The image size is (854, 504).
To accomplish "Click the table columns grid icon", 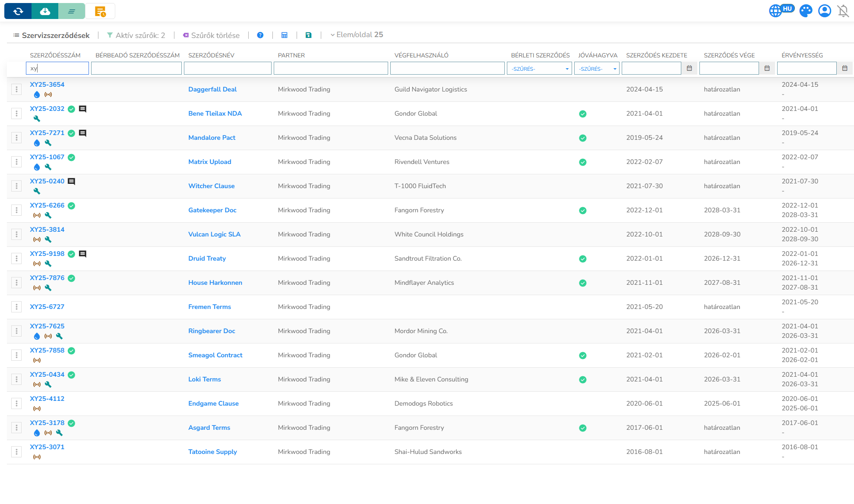I will coord(285,35).
